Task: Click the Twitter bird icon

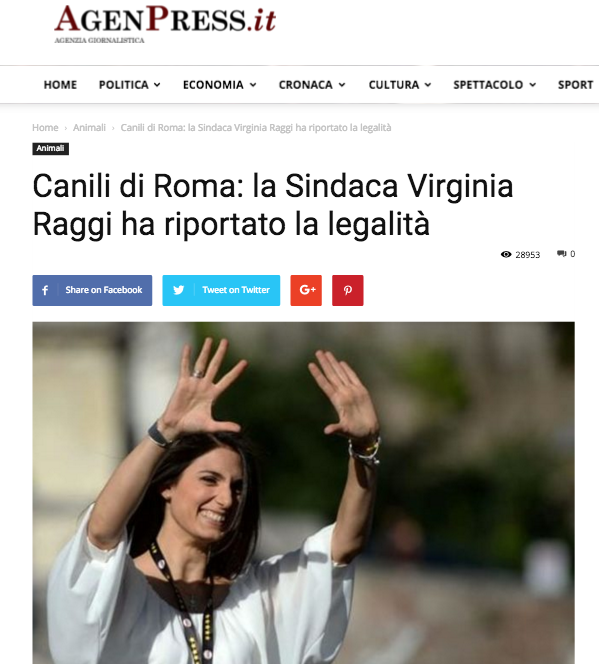Action: [179, 290]
